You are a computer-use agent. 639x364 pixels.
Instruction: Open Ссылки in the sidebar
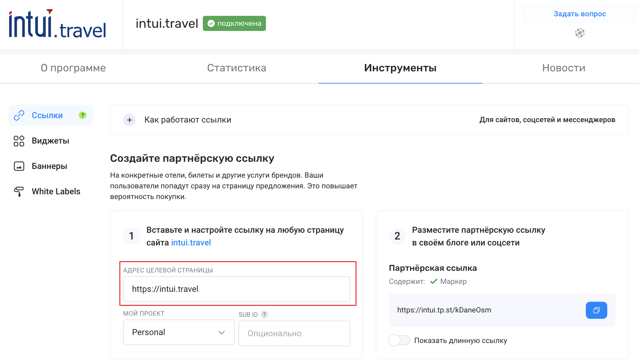pos(51,115)
